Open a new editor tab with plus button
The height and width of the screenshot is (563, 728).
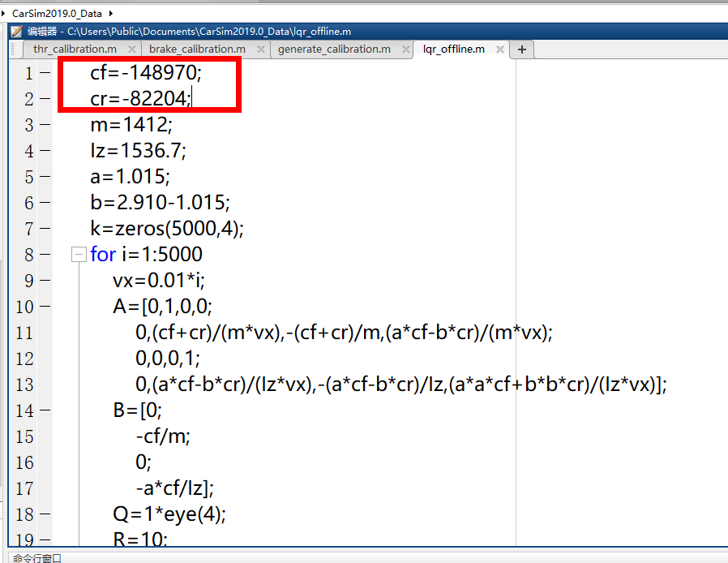click(522, 49)
